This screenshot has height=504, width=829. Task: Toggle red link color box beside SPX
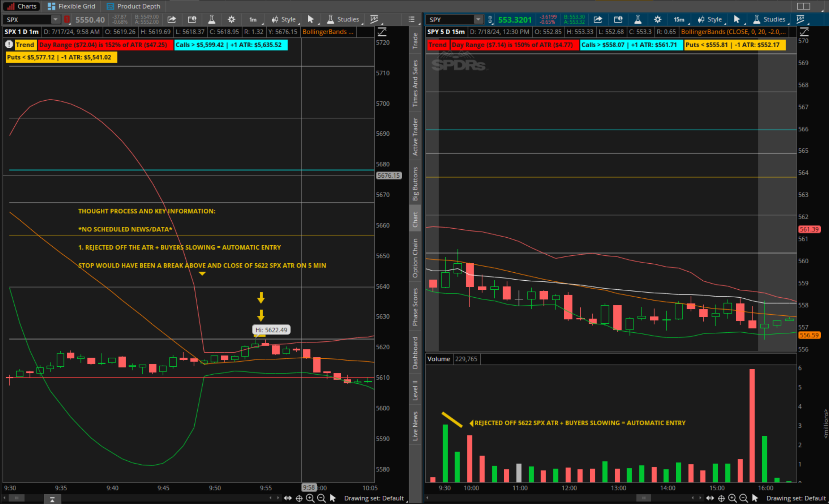coord(67,19)
